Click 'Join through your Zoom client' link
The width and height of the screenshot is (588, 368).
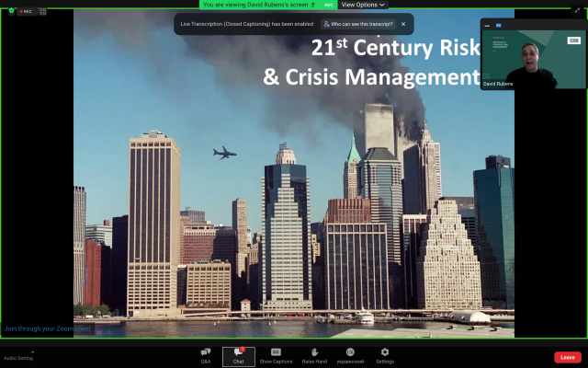tap(47, 328)
